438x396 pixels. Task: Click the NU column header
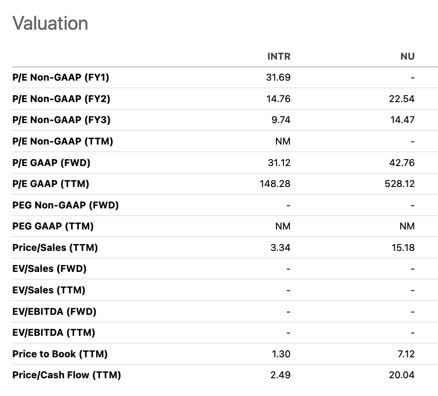(x=407, y=56)
